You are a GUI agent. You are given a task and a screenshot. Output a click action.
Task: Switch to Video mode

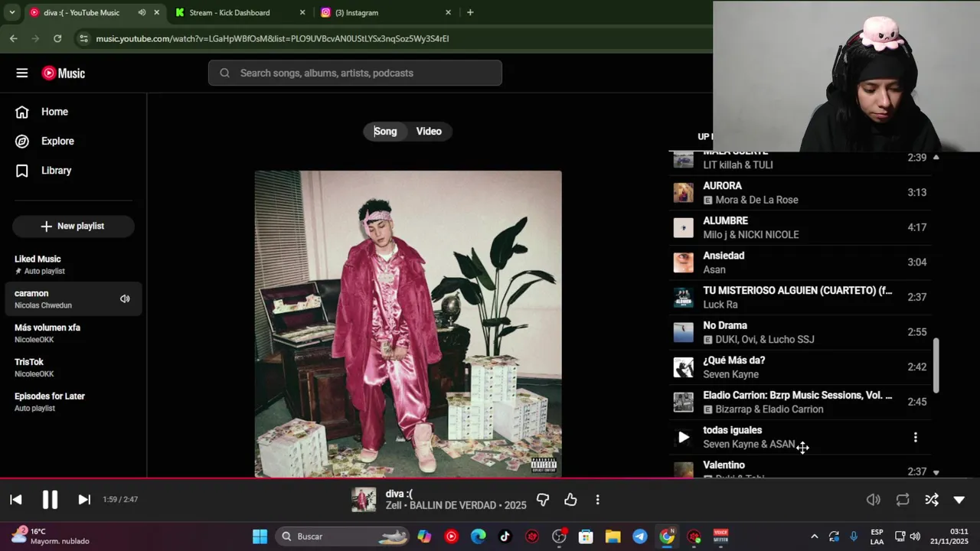[x=429, y=131]
